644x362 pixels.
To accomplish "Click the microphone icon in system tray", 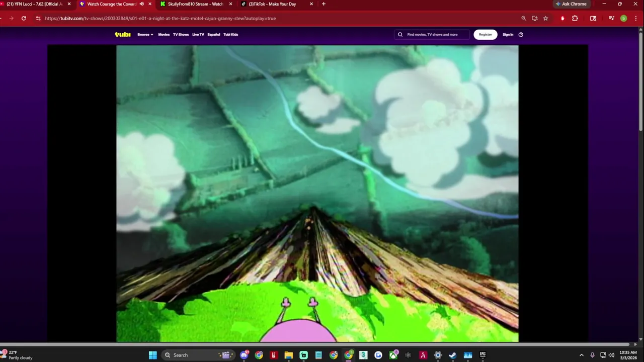I will point(592,355).
